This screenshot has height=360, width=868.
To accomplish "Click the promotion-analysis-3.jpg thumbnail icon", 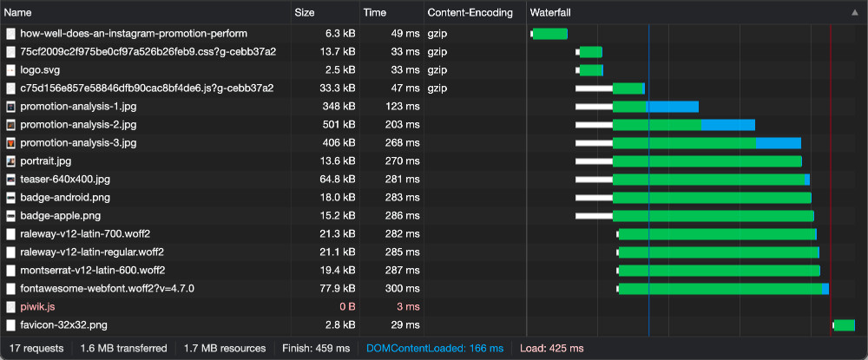I will 10,143.
